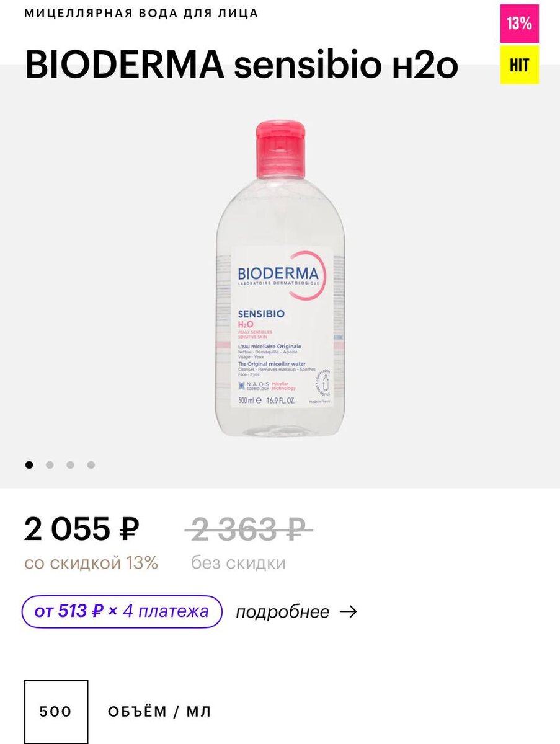Viewport: 560px width, 744px height.
Task: Tap the со скидкой 13% caption
Action: [x=91, y=563]
